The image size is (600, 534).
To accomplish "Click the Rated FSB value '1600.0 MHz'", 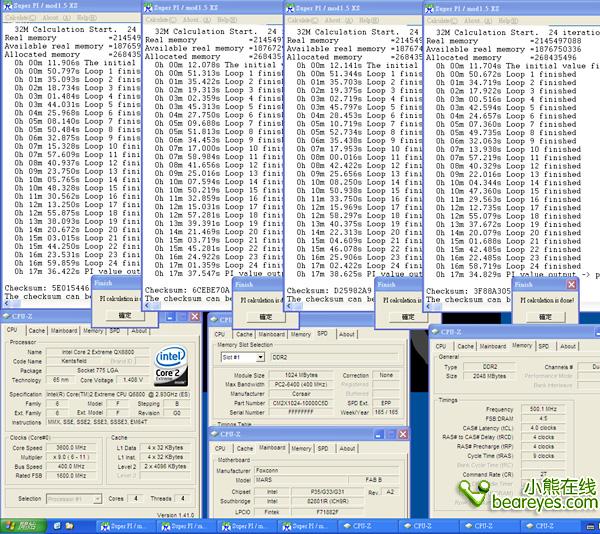I will coord(71,476).
